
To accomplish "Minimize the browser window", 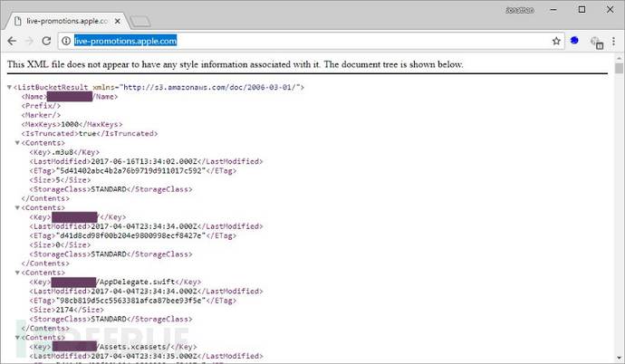I will click(x=553, y=10).
